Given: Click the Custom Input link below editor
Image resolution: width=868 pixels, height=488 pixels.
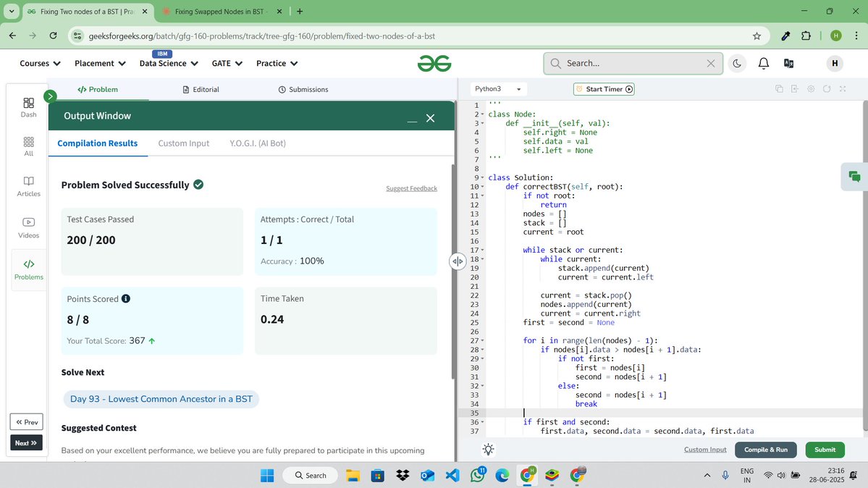Looking at the screenshot, I should tap(705, 449).
